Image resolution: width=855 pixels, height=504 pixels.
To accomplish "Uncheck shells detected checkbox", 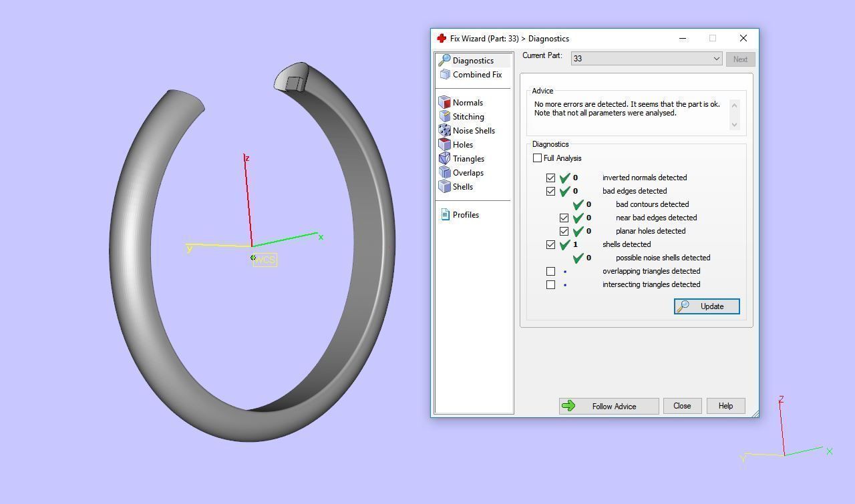I will [x=550, y=244].
